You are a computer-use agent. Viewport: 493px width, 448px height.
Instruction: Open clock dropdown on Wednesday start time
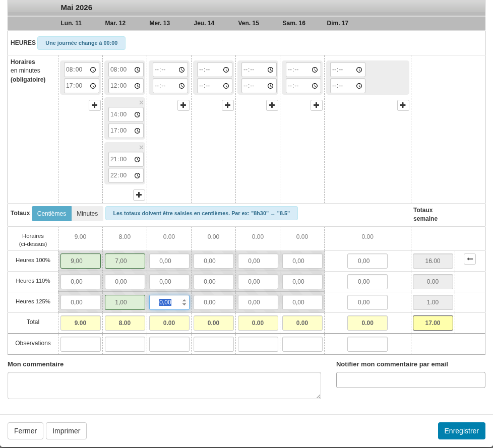181,70
